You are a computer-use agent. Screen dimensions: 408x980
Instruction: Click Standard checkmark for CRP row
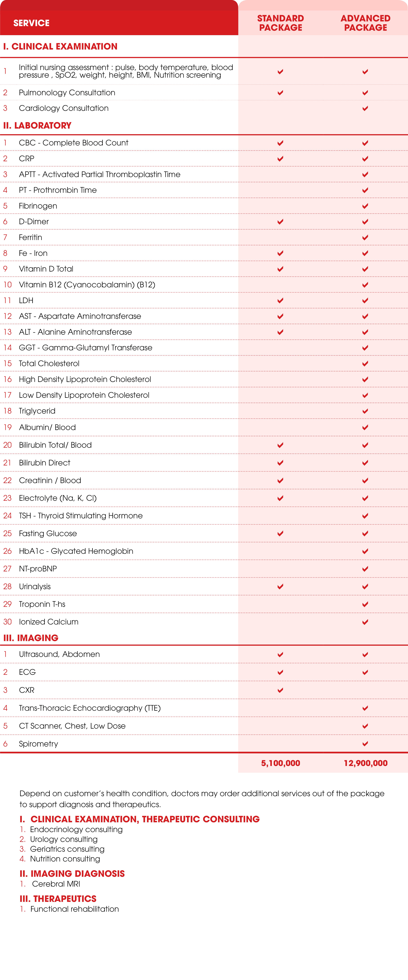[x=280, y=159]
